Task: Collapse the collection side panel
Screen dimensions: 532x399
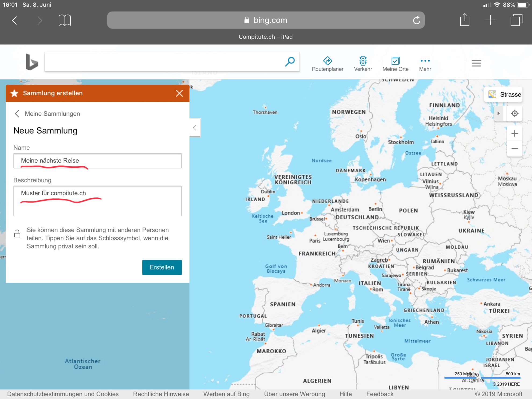Action: tap(194, 127)
